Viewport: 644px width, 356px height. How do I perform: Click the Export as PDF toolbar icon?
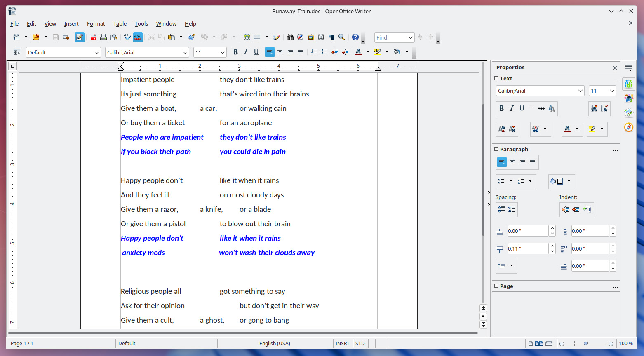[x=93, y=37]
